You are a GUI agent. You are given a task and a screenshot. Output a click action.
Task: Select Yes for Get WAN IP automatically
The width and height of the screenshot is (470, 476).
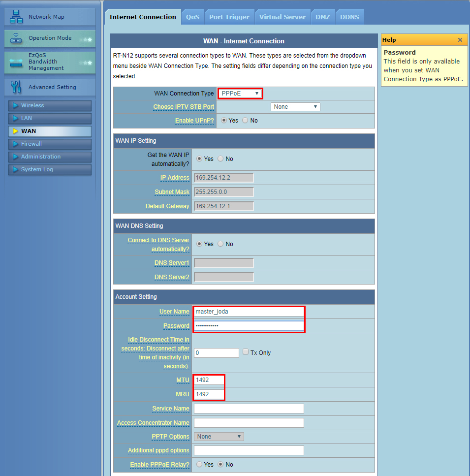click(199, 159)
